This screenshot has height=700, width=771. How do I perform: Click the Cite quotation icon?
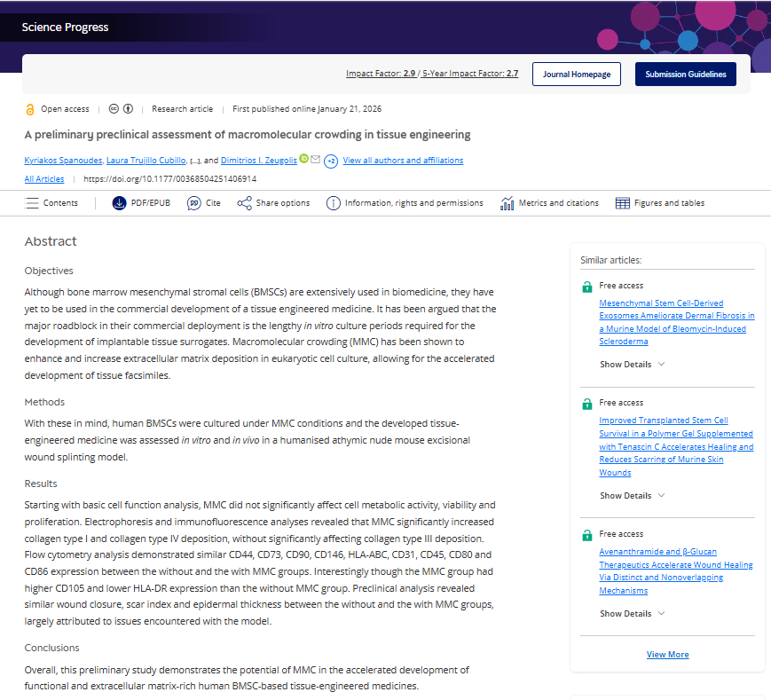[x=193, y=203]
